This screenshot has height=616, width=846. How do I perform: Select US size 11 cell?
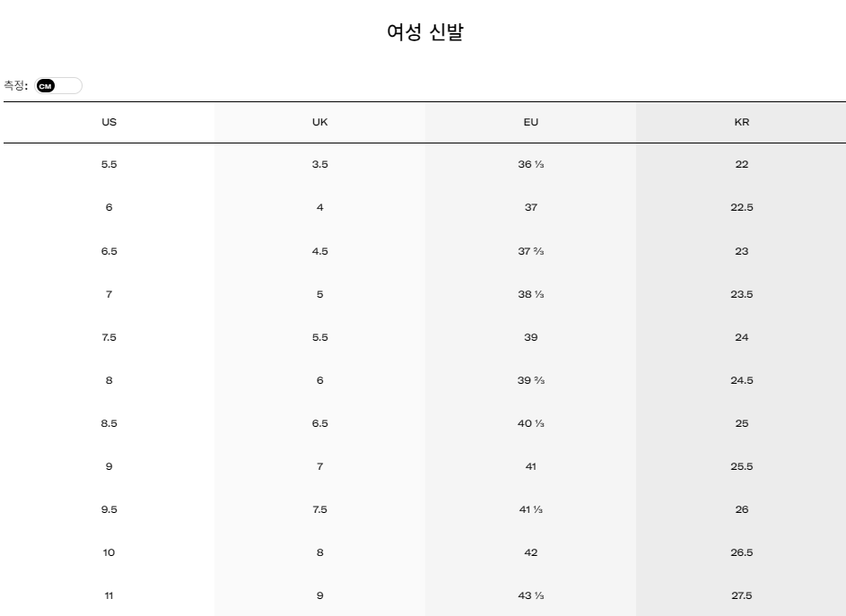pos(109,595)
